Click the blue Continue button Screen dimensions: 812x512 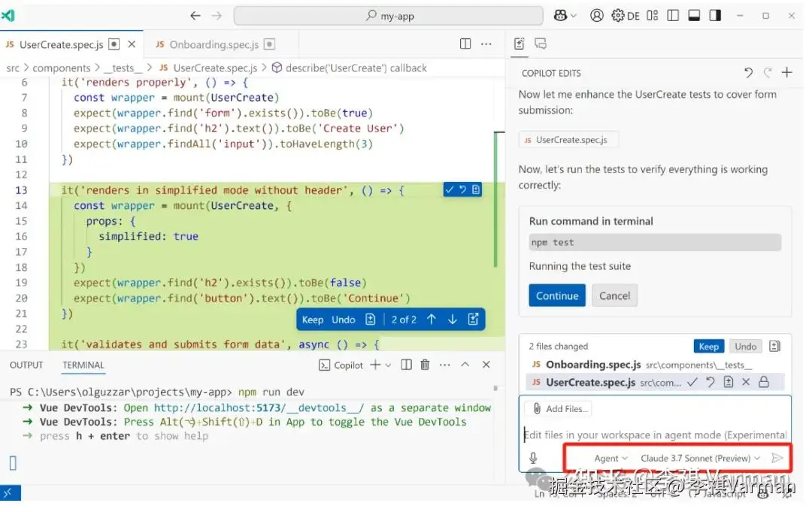556,295
